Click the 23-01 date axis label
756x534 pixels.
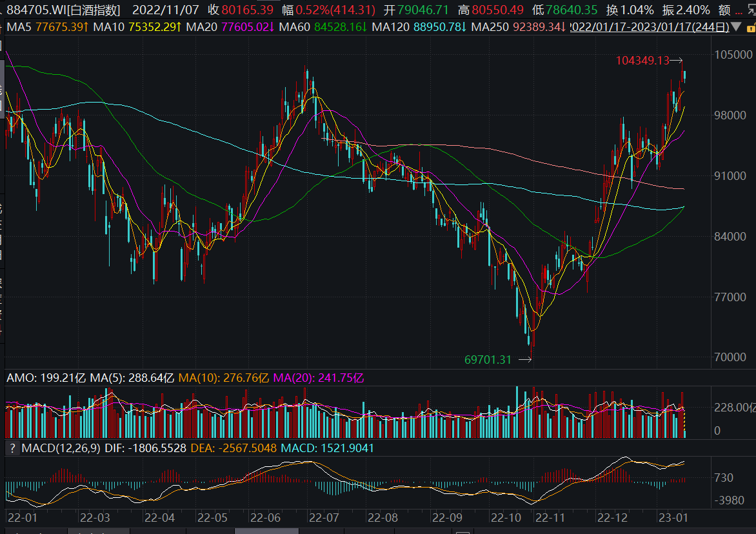coord(673,518)
